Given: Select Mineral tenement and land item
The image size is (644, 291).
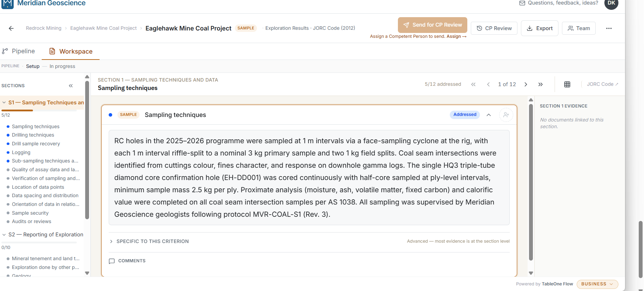Looking at the screenshot, I should [46, 259].
